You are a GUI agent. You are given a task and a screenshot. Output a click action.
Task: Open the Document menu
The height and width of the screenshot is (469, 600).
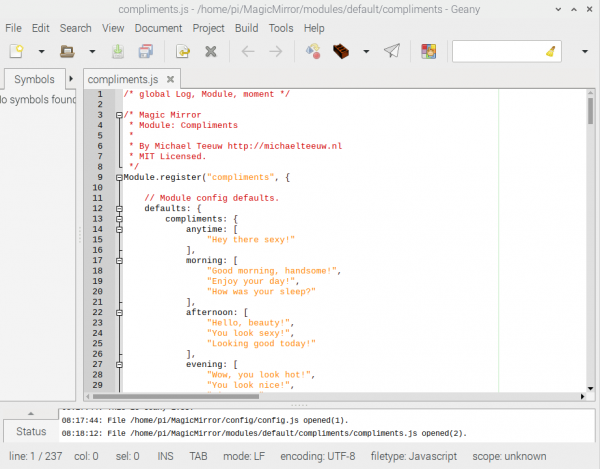coord(158,28)
